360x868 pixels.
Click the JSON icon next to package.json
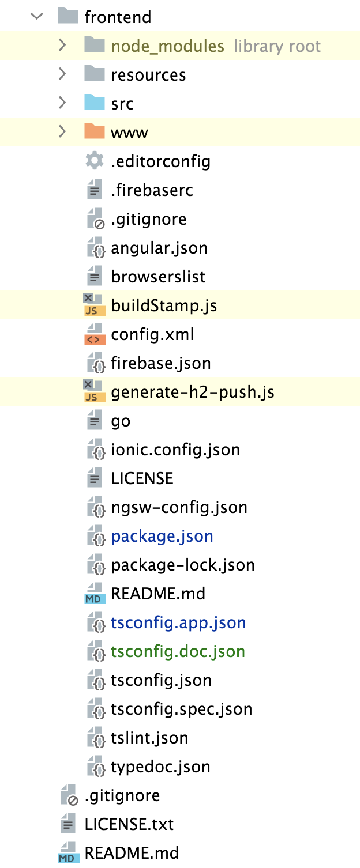pyautogui.click(x=94, y=536)
